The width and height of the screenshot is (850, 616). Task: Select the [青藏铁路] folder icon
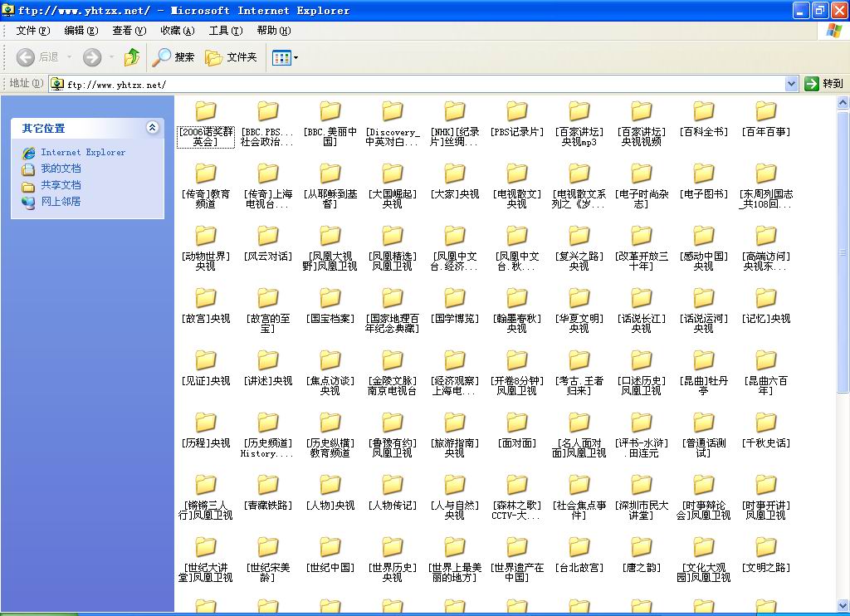point(267,486)
